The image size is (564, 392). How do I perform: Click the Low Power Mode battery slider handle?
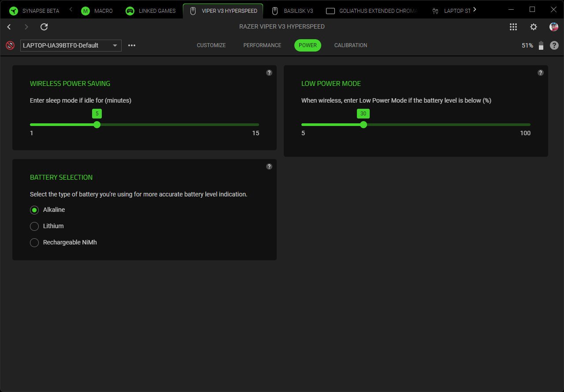(x=363, y=125)
